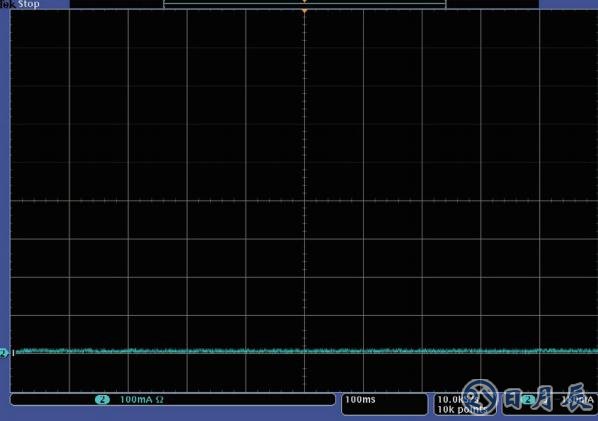Click the 日月辰 watermark text
598x421 pixels.
[x=549, y=398]
